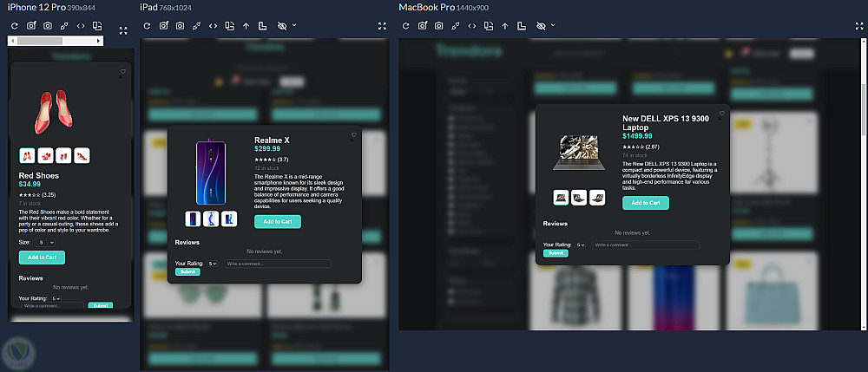Rotate the iPhone 12 Pro device orientation

[x=97, y=26]
